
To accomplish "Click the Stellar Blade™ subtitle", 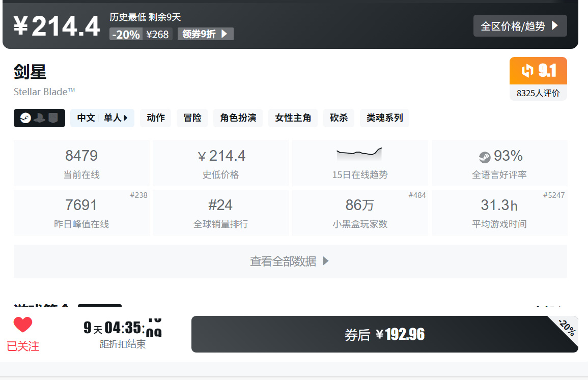I will (x=44, y=92).
